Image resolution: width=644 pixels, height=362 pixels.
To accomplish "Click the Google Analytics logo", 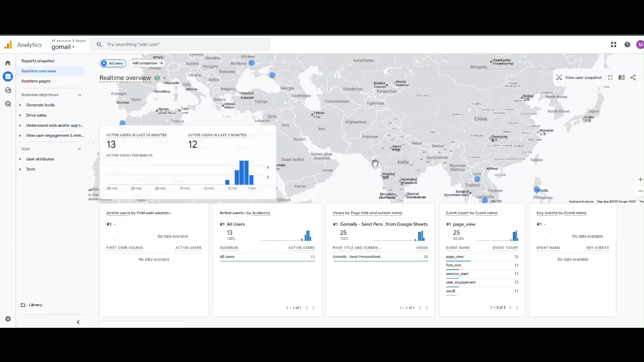I will (x=8, y=45).
